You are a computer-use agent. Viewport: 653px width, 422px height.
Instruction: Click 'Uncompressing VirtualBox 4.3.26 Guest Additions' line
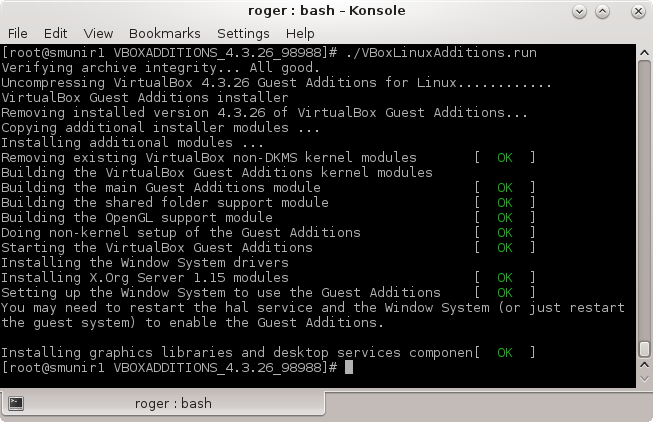tap(276, 82)
